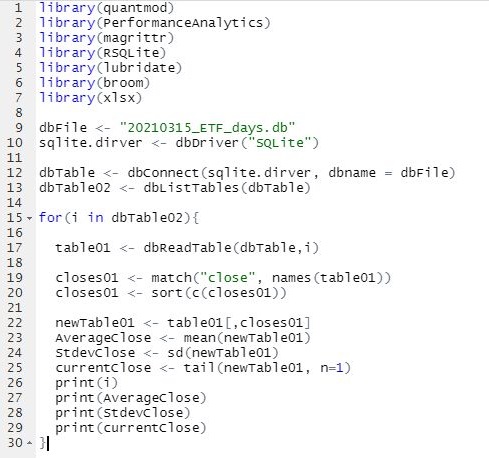Click the table01 variable on line 17
Image resolution: width=489 pixels, height=458 pixels.
coord(83,248)
